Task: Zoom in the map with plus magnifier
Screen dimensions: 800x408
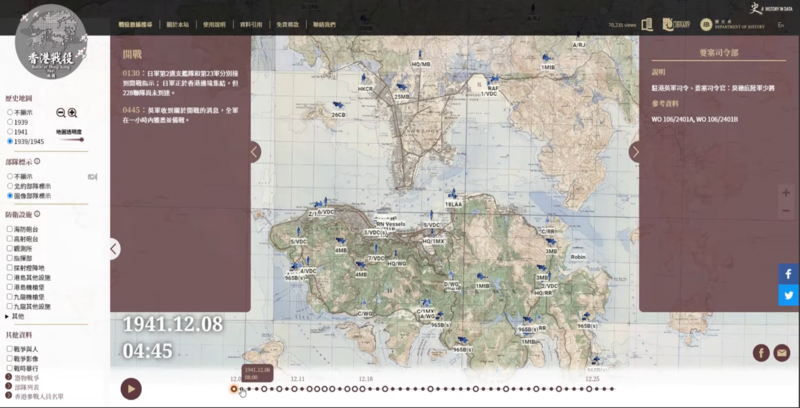Action: click(x=72, y=113)
